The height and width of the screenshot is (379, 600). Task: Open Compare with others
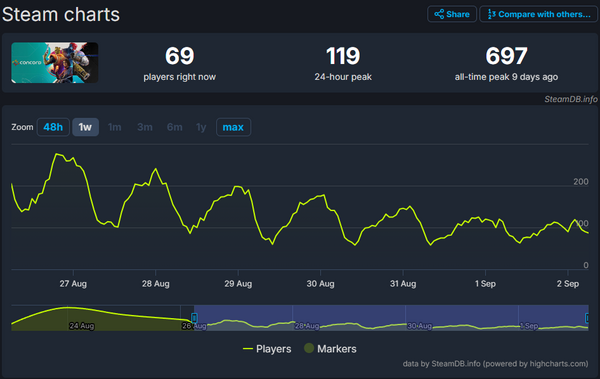click(x=538, y=14)
